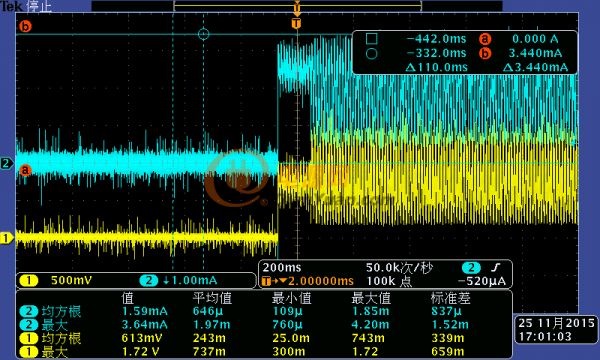Select cursor a marker near channel 2

(25, 170)
